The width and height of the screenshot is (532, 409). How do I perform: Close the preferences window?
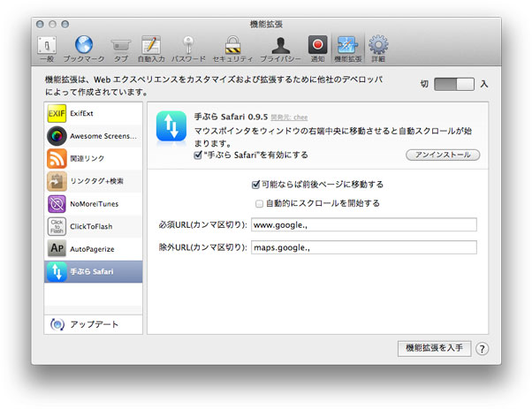coord(40,24)
